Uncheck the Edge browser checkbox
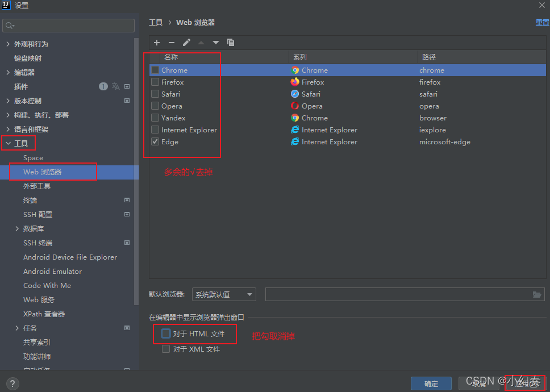550x392 pixels. click(x=155, y=141)
